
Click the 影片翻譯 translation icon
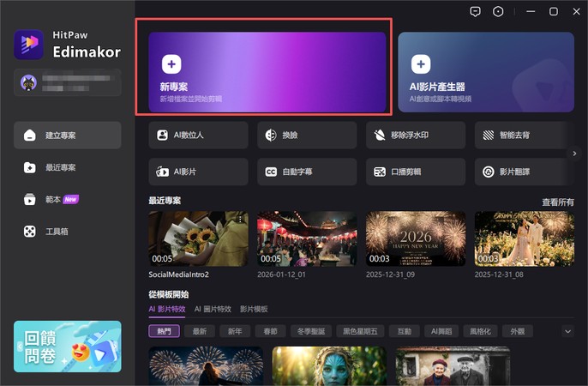489,172
